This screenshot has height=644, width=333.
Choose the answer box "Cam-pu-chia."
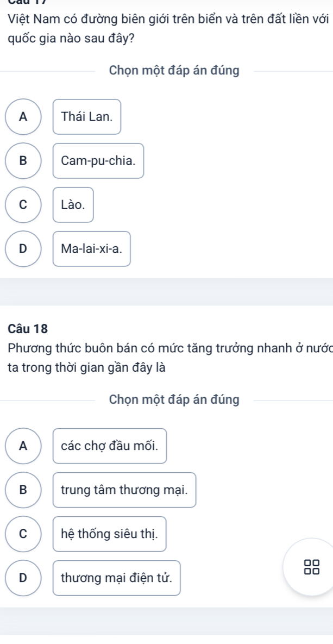point(98,160)
